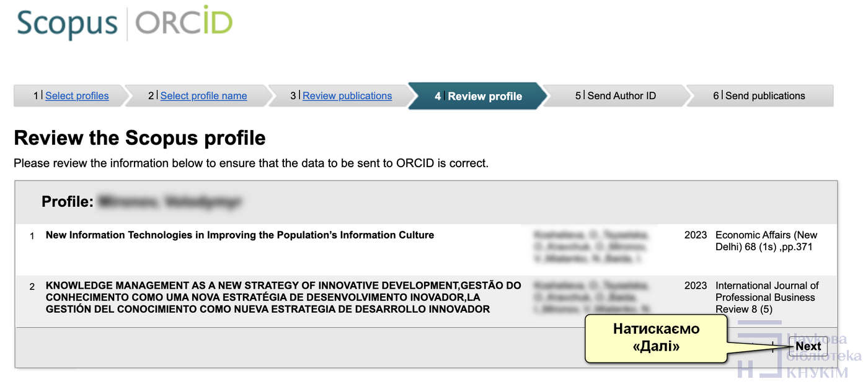868x384 pixels.
Task: Go back to Select profiles step
Action: tap(77, 96)
